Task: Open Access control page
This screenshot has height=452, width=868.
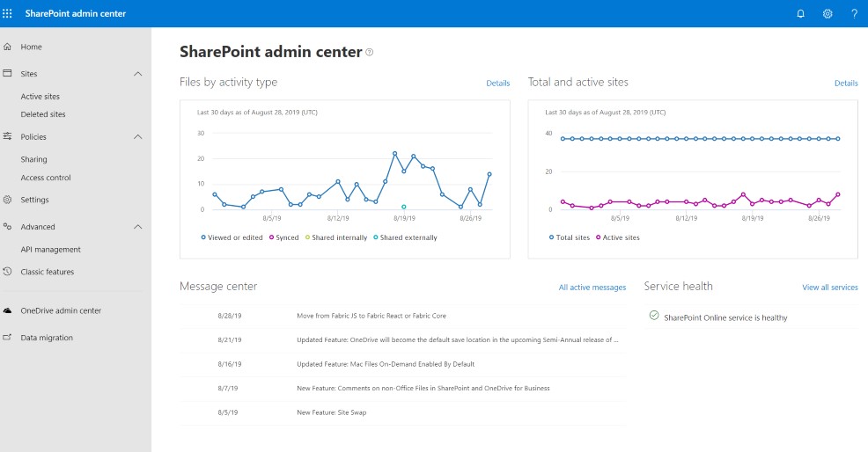Action: click(46, 178)
